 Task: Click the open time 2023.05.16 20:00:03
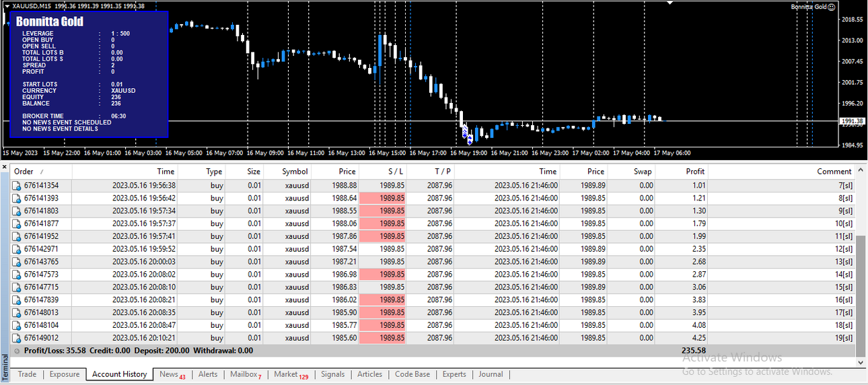coord(144,262)
